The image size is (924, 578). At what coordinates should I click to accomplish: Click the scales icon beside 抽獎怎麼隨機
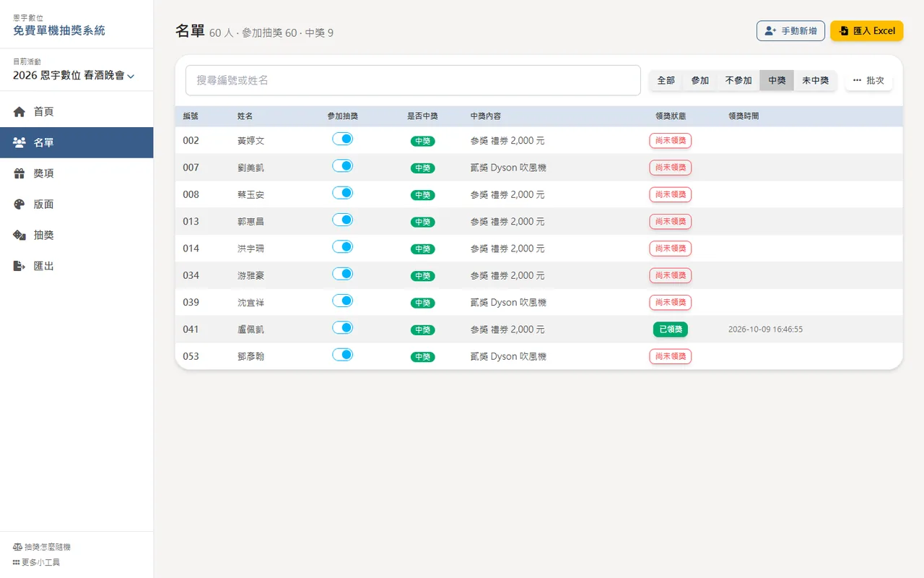[x=17, y=548]
